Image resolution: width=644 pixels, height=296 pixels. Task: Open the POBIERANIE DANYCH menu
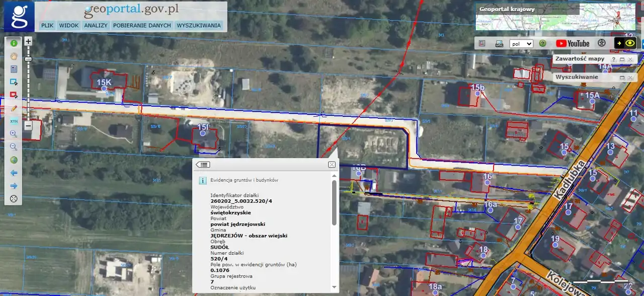(142, 25)
